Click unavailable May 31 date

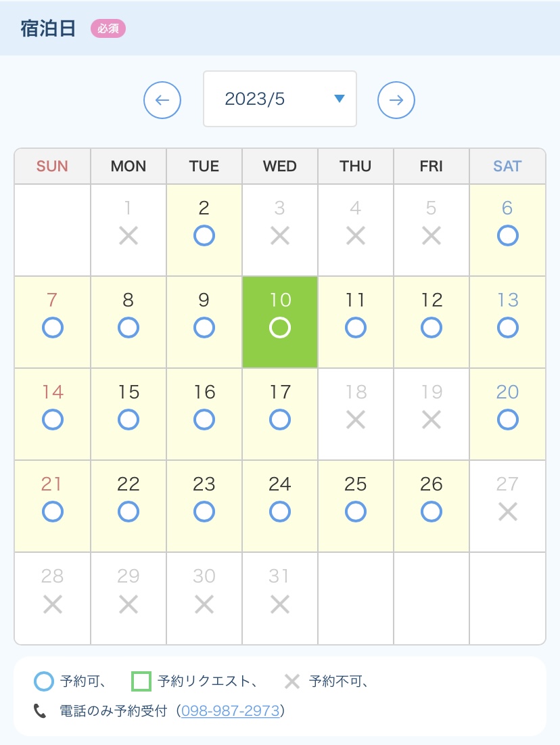[280, 599]
